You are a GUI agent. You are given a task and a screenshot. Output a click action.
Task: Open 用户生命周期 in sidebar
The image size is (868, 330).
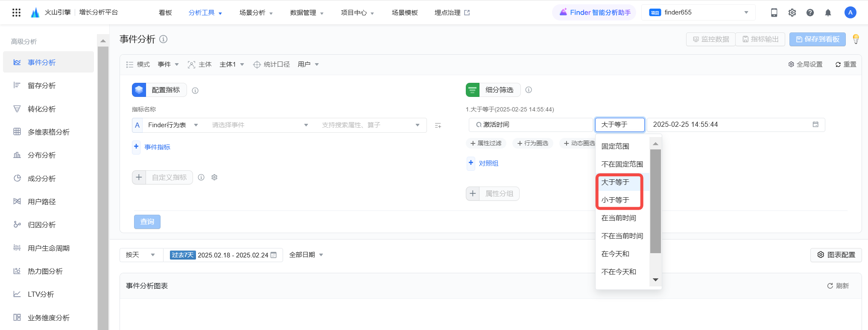click(x=49, y=248)
